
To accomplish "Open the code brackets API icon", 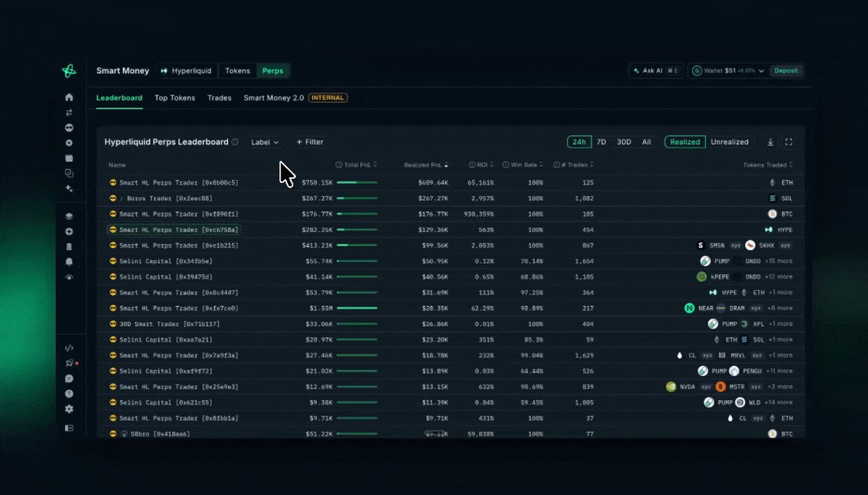I will 69,348.
